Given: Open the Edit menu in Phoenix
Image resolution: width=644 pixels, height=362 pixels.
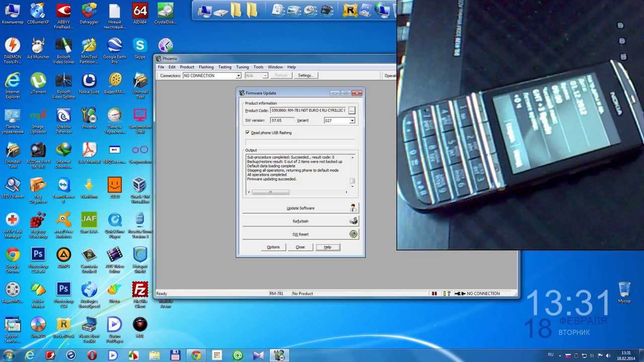Looking at the screenshot, I should [x=172, y=67].
